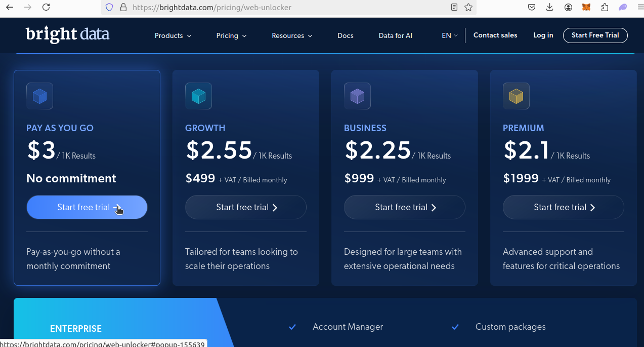Viewport: 644px width, 347px height.
Task: Open the extensions puzzle icon
Action: (x=605, y=7)
